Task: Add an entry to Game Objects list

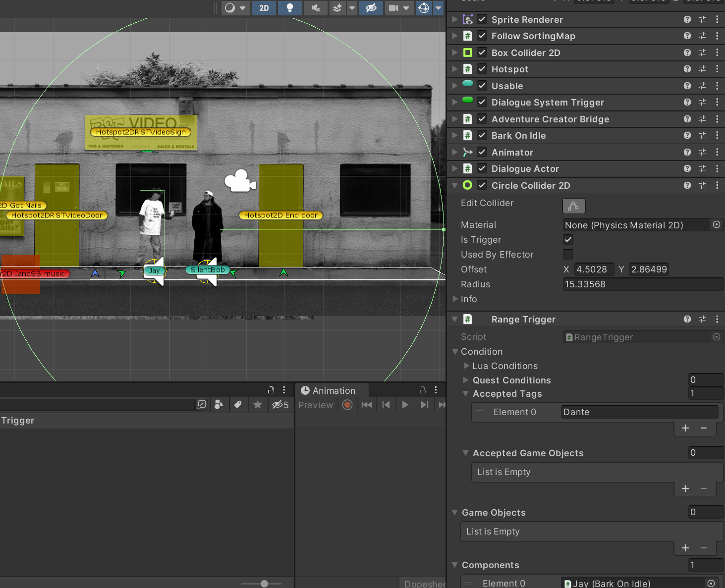Action: coord(685,548)
